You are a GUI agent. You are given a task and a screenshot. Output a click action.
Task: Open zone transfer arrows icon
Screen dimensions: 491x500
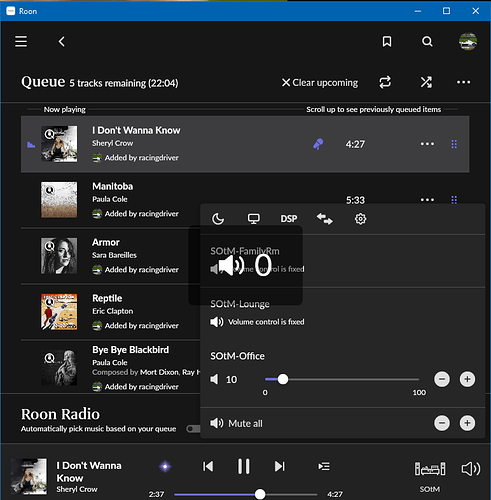coord(324,219)
